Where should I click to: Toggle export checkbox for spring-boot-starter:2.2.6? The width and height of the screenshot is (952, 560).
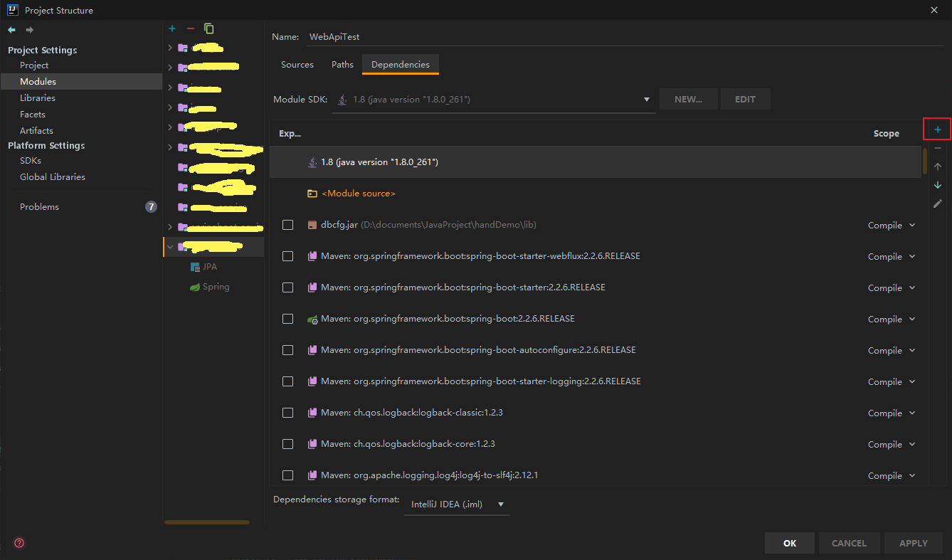(x=287, y=287)
